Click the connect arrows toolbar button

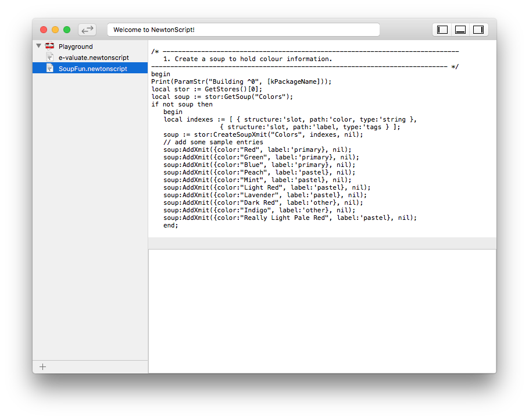87,30
